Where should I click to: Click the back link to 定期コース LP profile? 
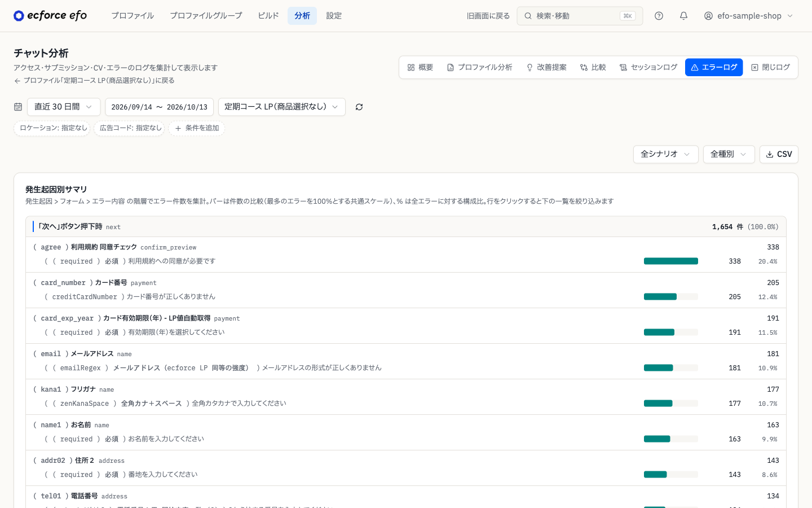click(94, 81)
